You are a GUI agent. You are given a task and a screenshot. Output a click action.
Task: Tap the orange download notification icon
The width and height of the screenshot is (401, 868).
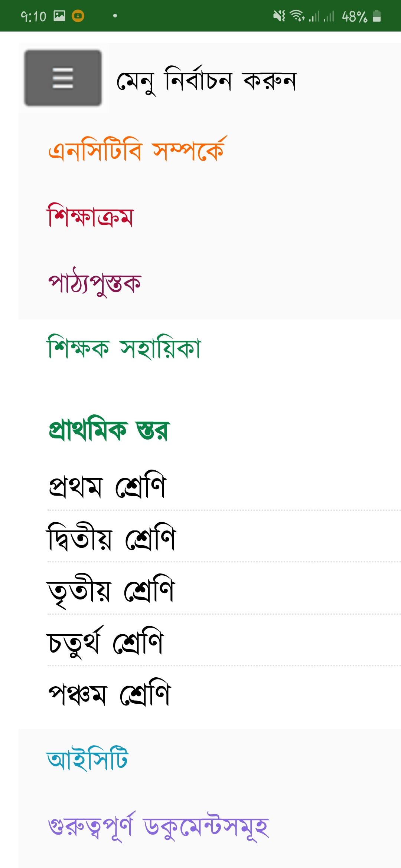pos(78,16)
